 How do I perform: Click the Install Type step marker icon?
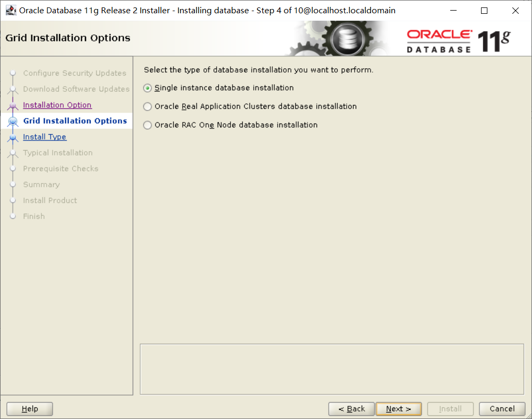click(13, 137)
